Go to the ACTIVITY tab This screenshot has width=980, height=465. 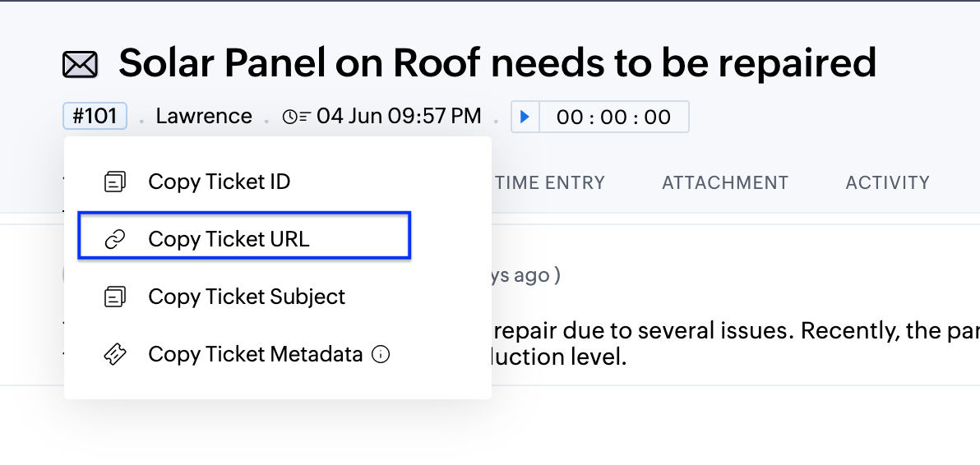[887, 183]
